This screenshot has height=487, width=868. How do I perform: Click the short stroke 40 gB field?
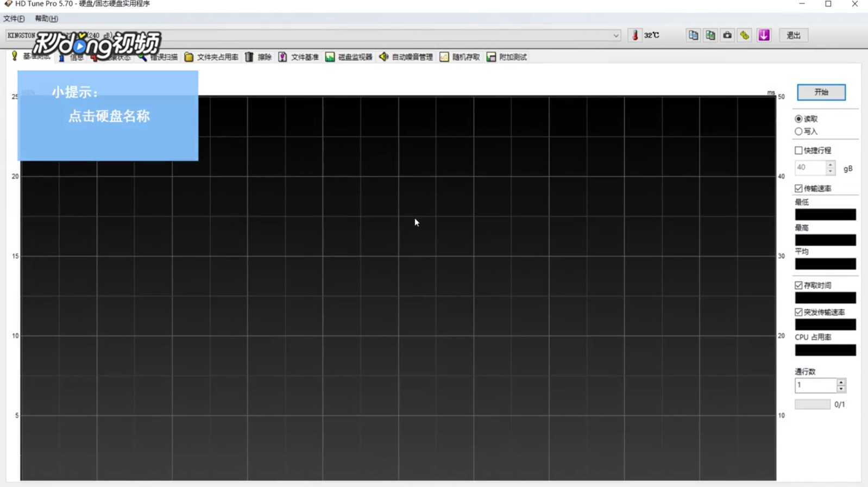tap(810, 167)
